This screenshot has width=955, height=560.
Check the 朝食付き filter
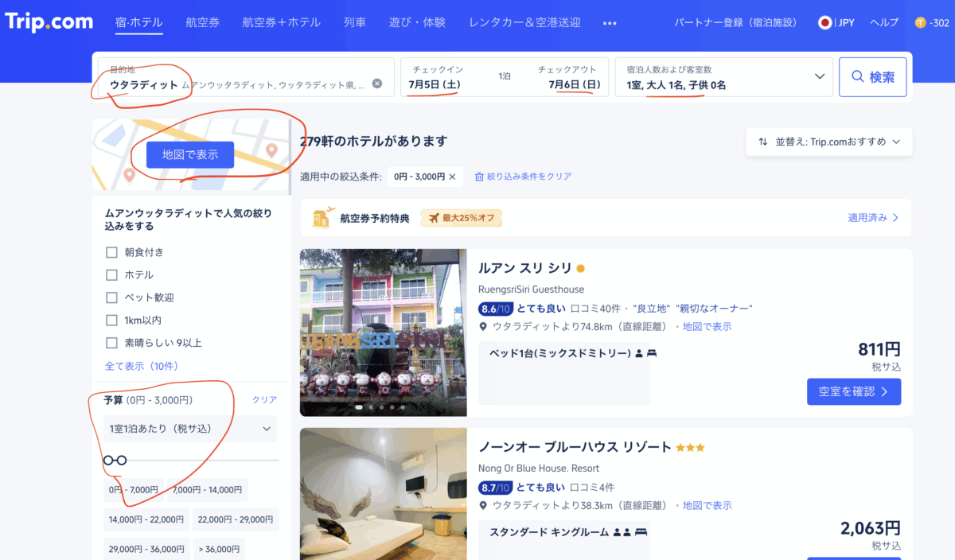pyautogui.click(x=111, y=252)
